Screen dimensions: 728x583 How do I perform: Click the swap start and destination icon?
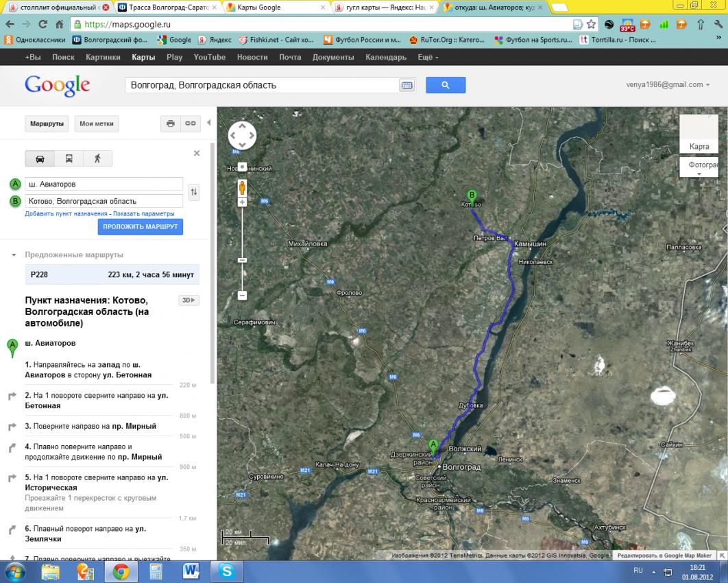point(194,193)
